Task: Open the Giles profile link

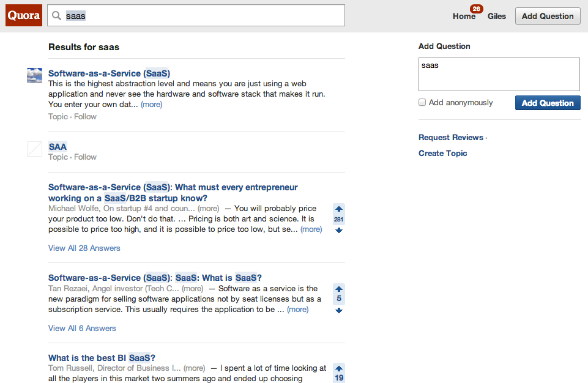Action: 496,16
